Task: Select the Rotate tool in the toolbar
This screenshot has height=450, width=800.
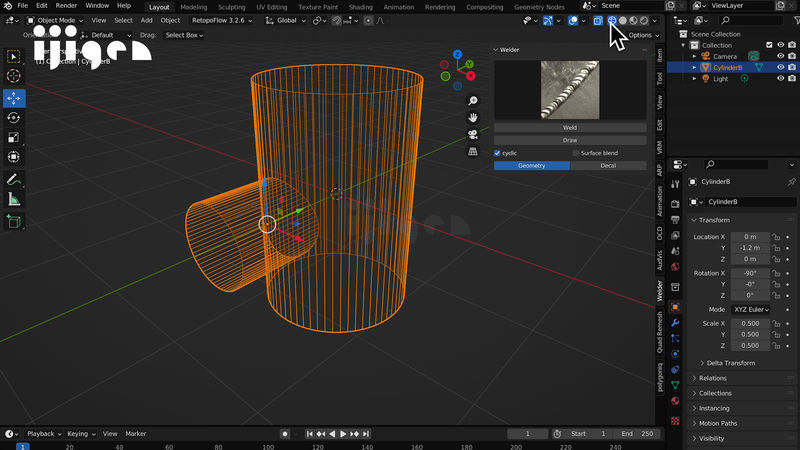Action: click(x=14, y=117)
